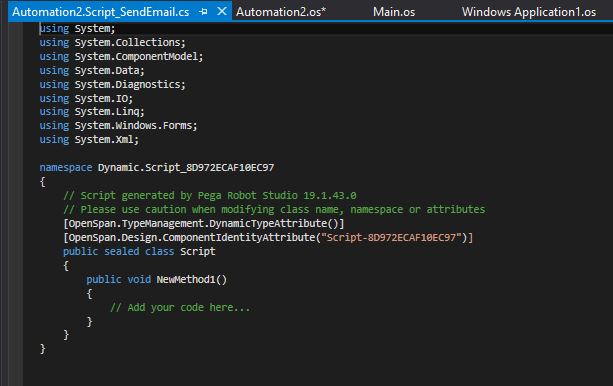
Task: Place cursor on 'using System;' line
Action: [77, 29]
